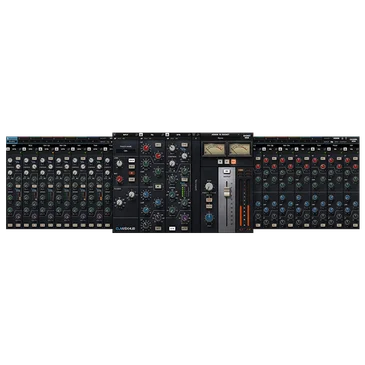365x365 pixels.
Task: Click tan button beside top red EQ knob
Action: pyautogui.click(x=158, y=145)
